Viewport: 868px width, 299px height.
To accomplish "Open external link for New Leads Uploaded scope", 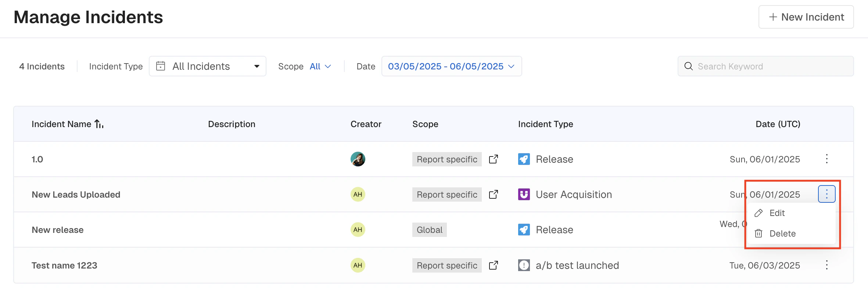I will click(493, 194).
